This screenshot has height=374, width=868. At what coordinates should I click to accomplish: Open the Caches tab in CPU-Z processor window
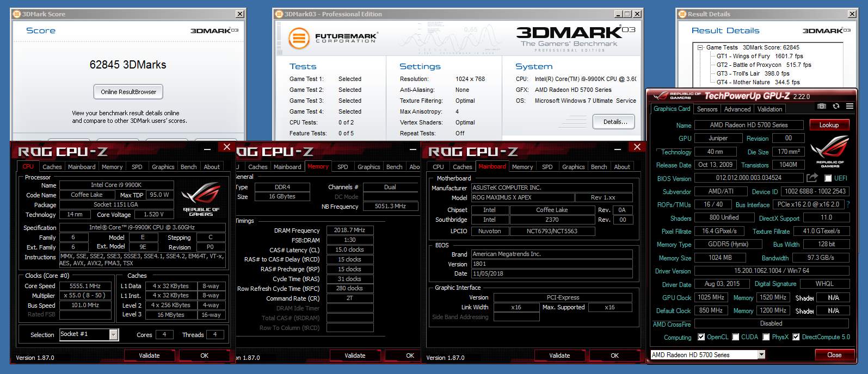pyautogui.click(x=52, y=167)
